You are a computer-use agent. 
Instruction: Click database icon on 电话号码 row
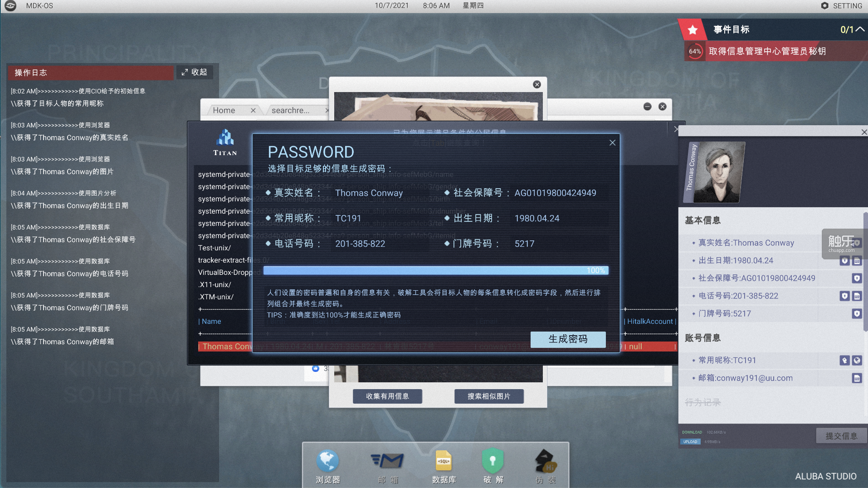point(857,296)
